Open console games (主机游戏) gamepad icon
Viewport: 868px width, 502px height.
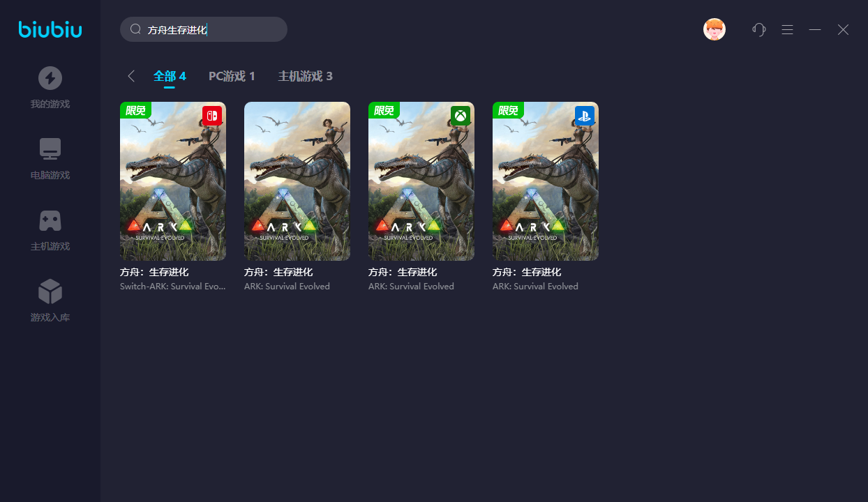tap(50, 220)
